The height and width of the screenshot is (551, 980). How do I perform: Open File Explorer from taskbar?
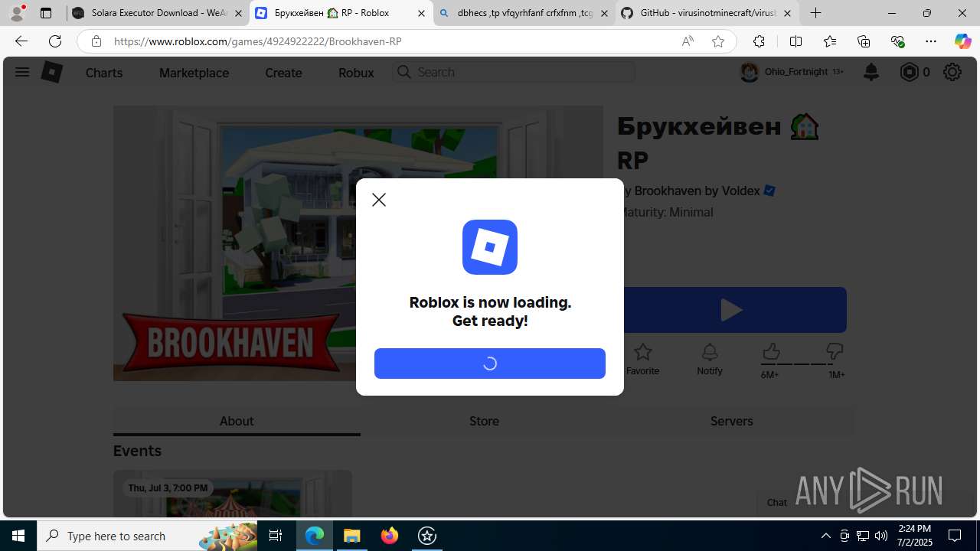pos(352,536)
